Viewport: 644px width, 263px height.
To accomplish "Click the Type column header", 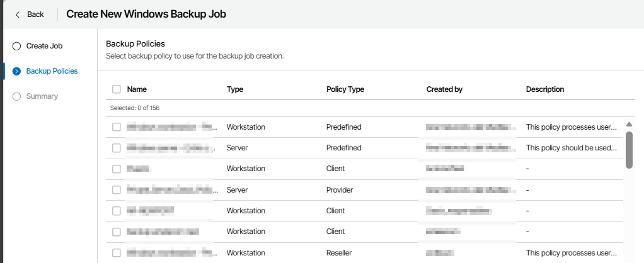I will click(235, 89).
